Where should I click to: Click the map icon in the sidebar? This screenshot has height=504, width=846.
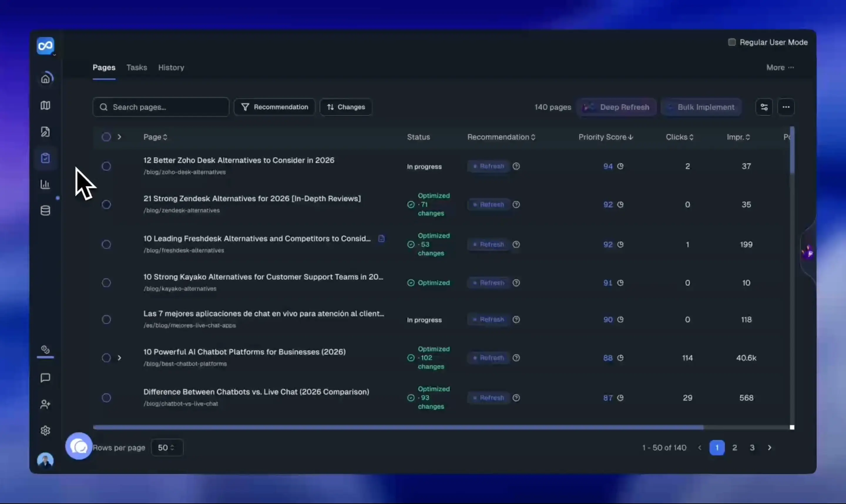[46, 105]
